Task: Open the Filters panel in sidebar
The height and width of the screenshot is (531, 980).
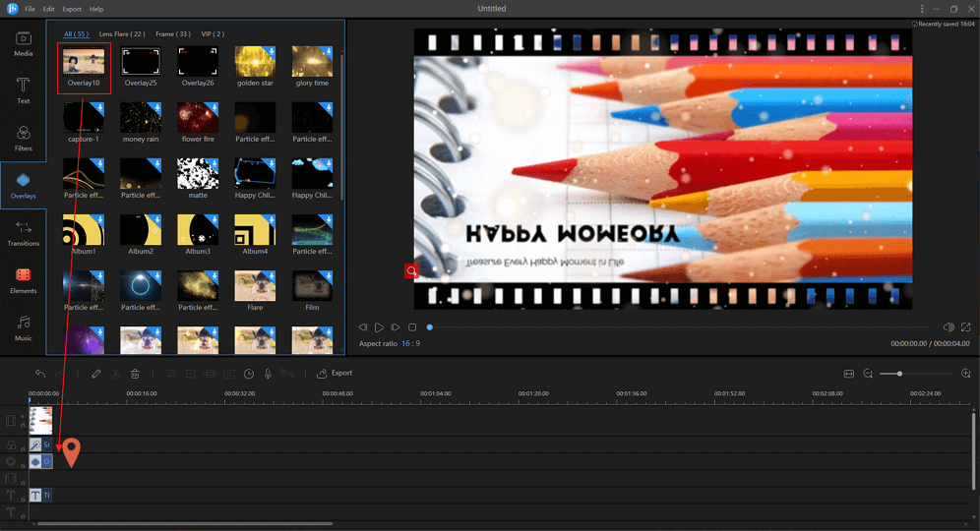Action: (x=23, y=138)
